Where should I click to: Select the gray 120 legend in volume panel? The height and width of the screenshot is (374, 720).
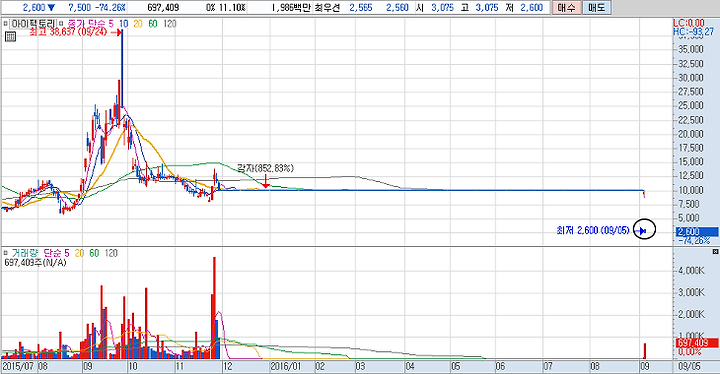(x=111, y=253)
